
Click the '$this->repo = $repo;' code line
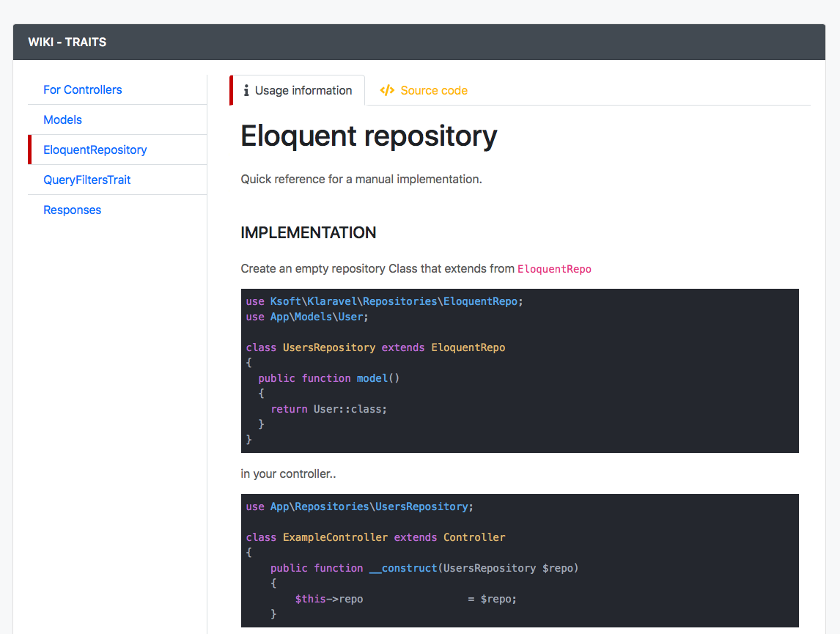click(405, 599)
